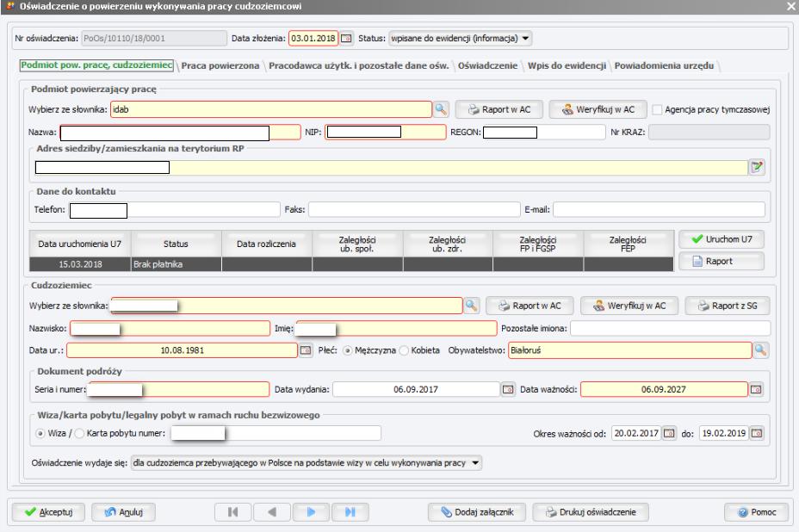The width and height of the screenshot is (799, 532).
Task: Click Raport z SG button
Action: (x=728, y=306)
